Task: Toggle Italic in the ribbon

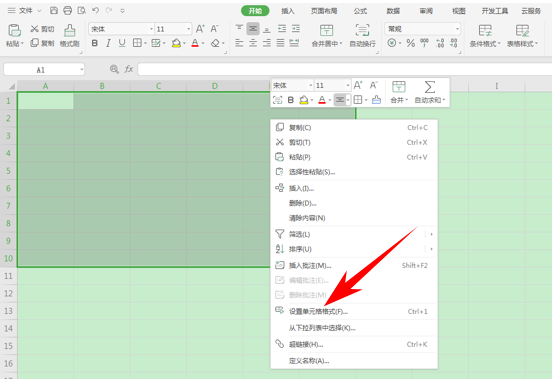Action: click(x=108, y=43)
